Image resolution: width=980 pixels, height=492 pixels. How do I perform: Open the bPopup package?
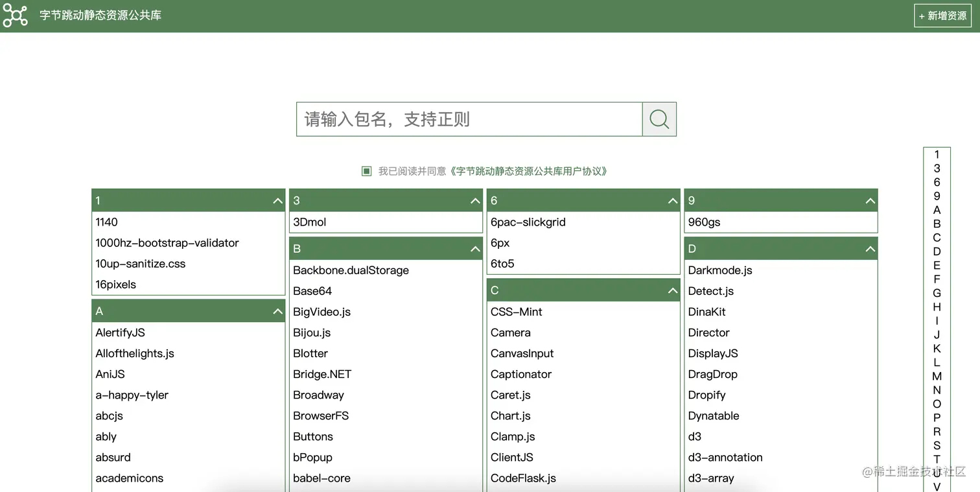tap(313, 458)
